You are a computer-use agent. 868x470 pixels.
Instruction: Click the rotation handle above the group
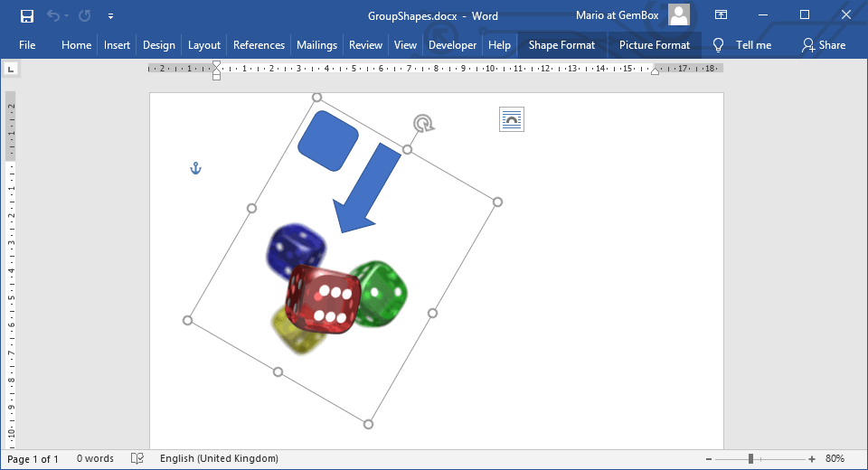click(422, 123)
